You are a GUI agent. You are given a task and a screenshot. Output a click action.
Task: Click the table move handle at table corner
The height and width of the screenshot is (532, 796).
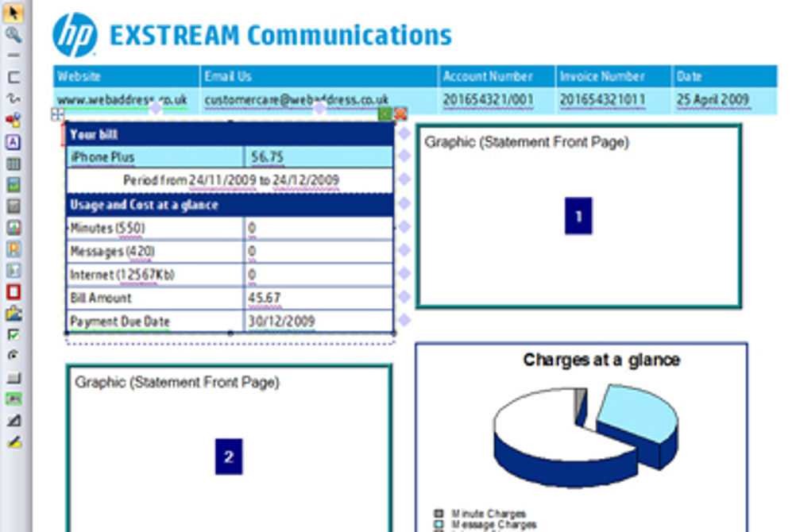(x=57, y=114)
